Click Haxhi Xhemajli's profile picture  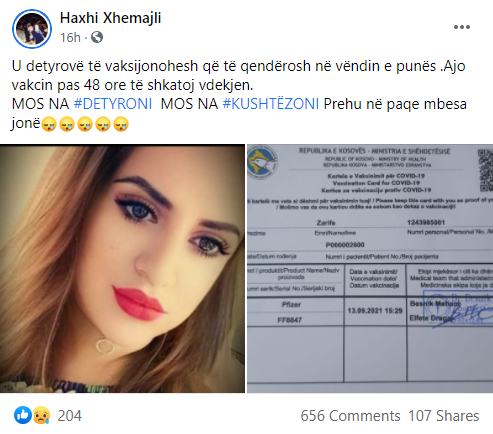click(32, 29)
